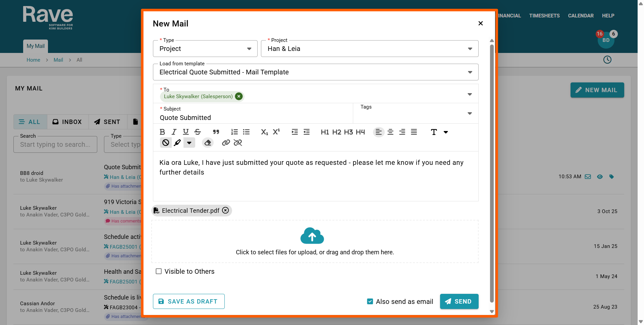
Task: Set text to Heading 2
Action: [336, 132]
